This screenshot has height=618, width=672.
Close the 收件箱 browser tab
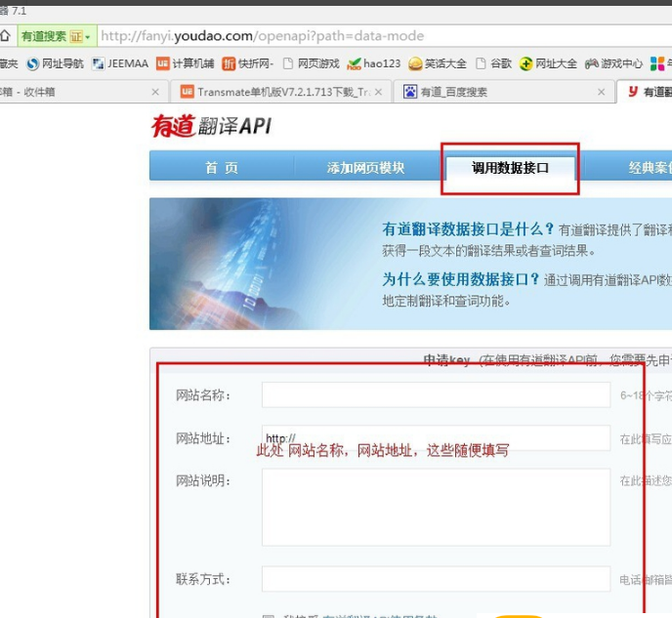(155, 92)
